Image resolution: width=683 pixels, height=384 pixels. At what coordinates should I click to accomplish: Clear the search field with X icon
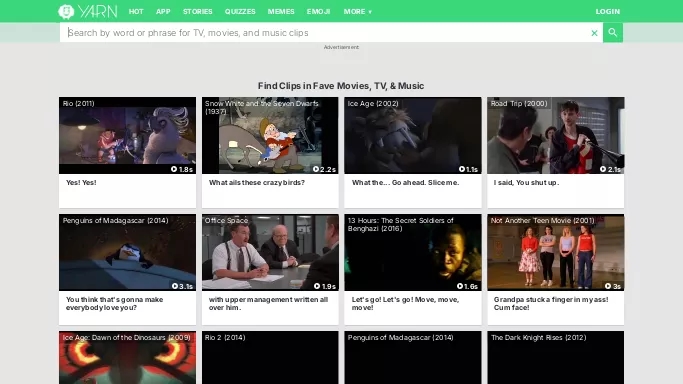594,33
